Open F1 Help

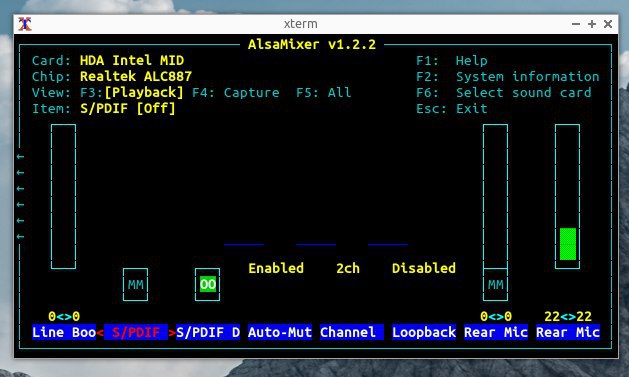tap(452, 61)
